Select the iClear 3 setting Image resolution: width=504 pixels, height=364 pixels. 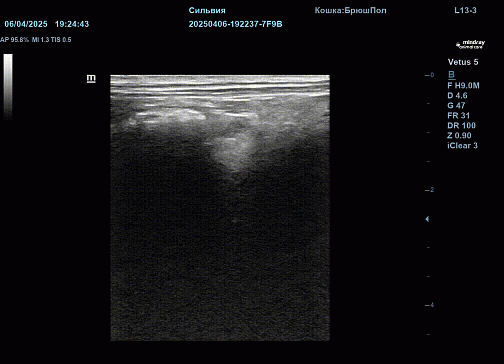point(462,146)
